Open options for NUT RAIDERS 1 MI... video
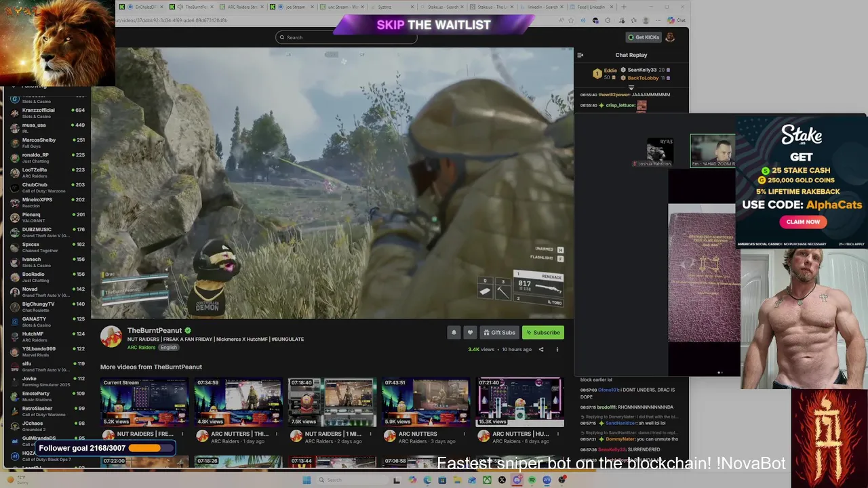The image size is (868, 488). click(x=370, y=434)
